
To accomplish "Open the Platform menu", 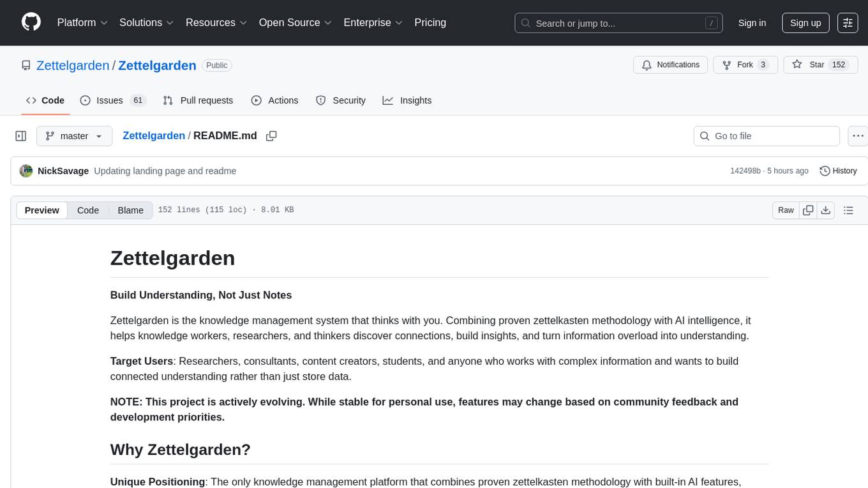I will click(x=83, y=22).
